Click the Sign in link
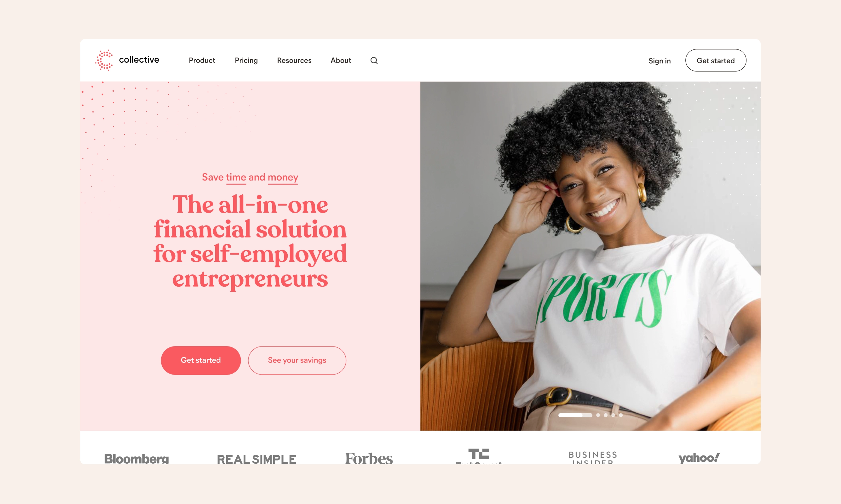This screenshot has height=504, width=841. (659, 61)
